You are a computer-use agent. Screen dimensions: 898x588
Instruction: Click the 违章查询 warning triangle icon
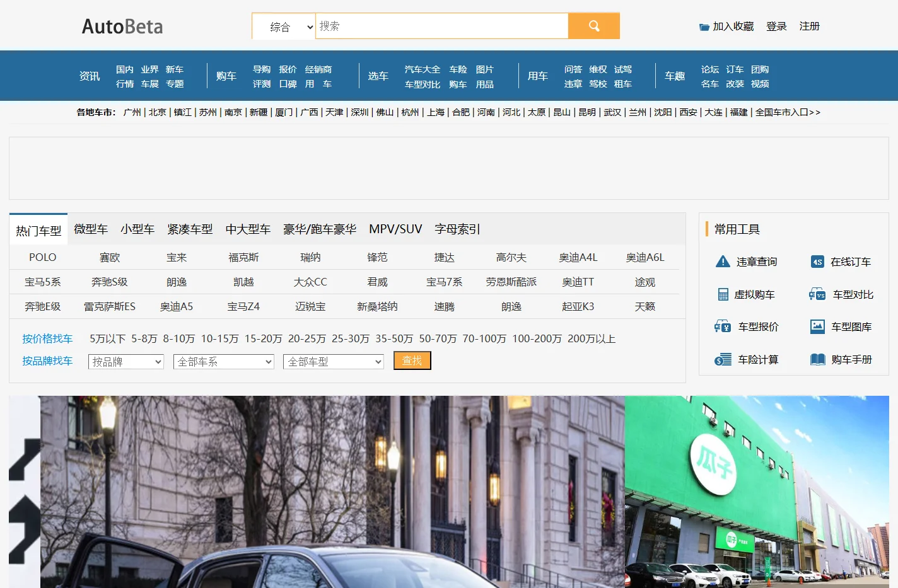pyautogui.click(x=723, y=262)
